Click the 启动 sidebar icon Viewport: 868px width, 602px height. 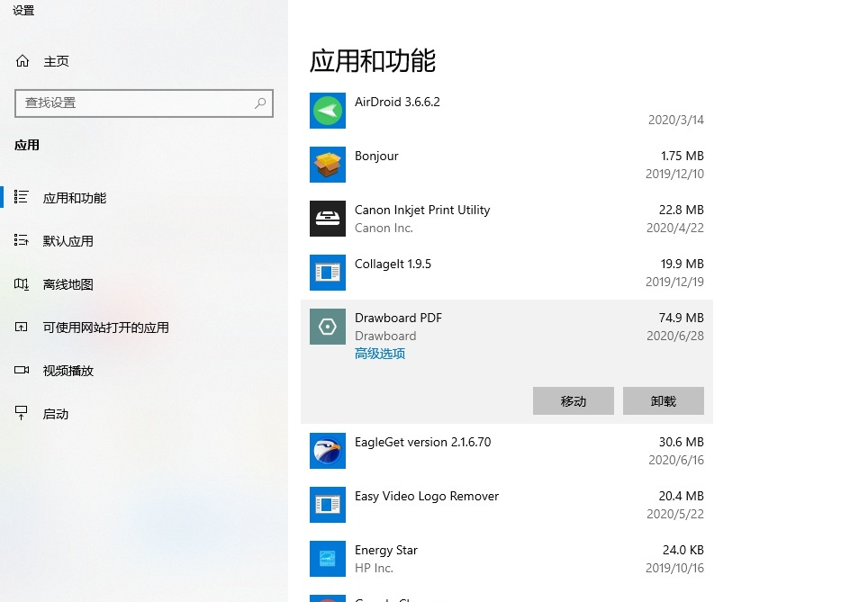[21, 413]
